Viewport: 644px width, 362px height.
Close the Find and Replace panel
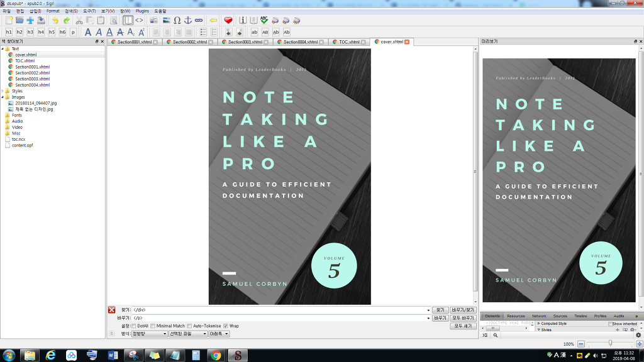click(111, 310)
